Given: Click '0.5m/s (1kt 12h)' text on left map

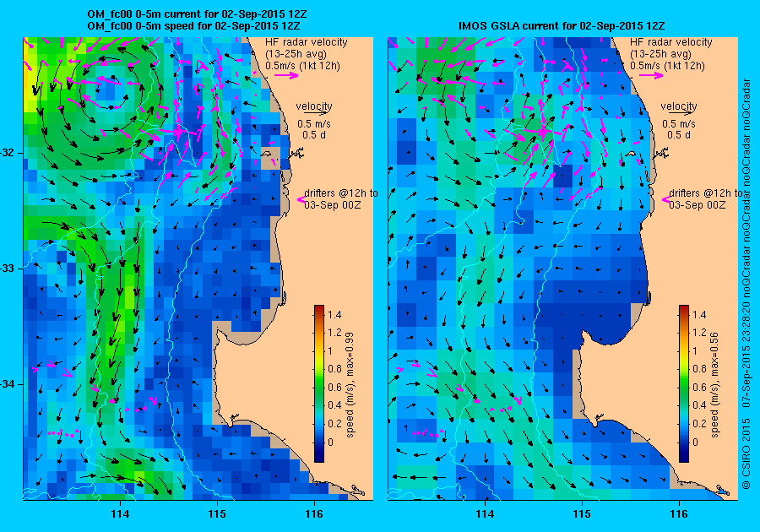Looking at the screenshot, I should point(302,65).
